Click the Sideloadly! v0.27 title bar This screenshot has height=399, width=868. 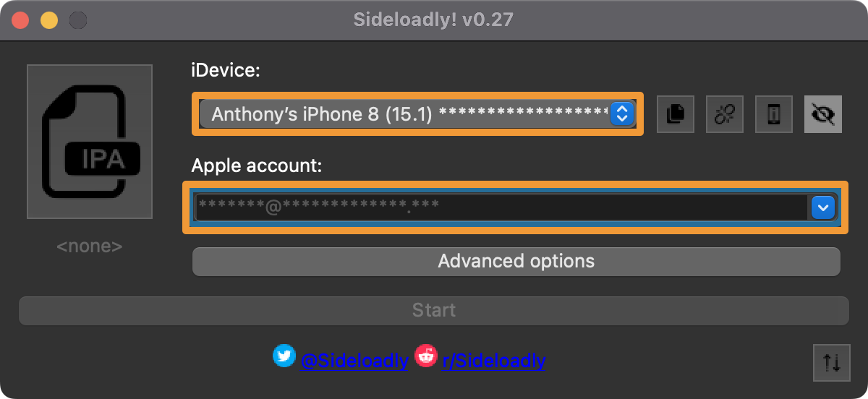tap(434, 20)
